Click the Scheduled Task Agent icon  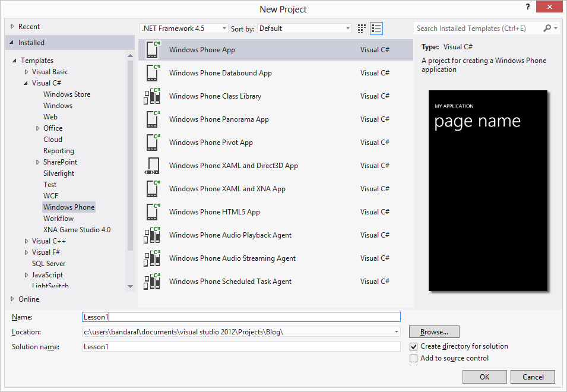point(152,282)
